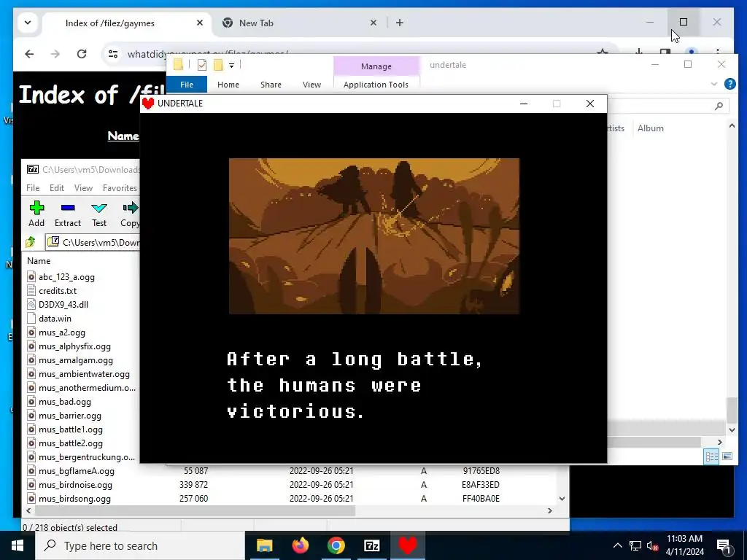
Task: Open File tab in Explorer ribbon
Action: click(x=187, y=85)
